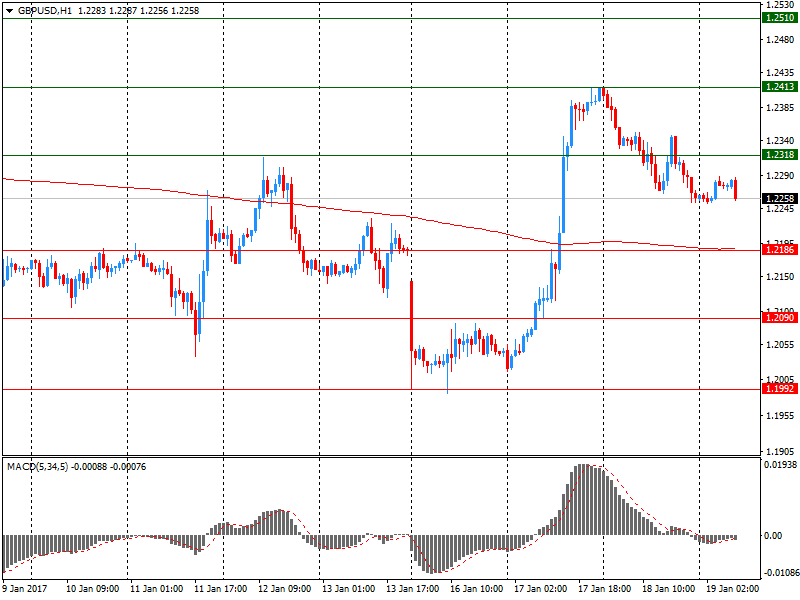The width and height of the screenshot is (800, 600).
Task: Select the 11 Jan 01:00 time label
Action: pyautogui.click(x=157, y=589)
